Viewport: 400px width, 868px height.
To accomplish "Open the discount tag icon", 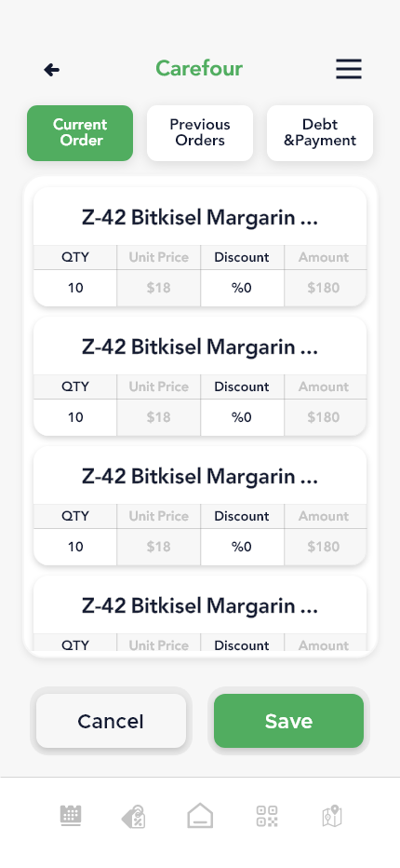I will (133, 817).
